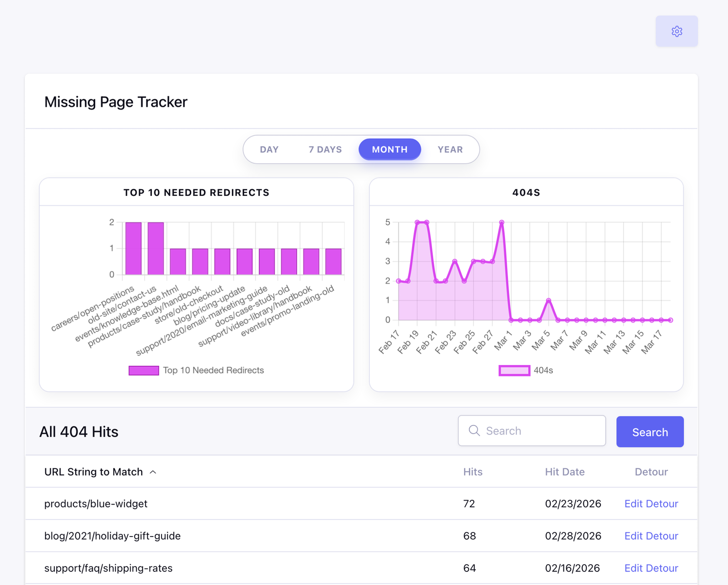This screenshot has height=585, width=728.
Task: Edit Detour for blog/2021/holiday-gift-guide
Action: (x=651, y=536)
